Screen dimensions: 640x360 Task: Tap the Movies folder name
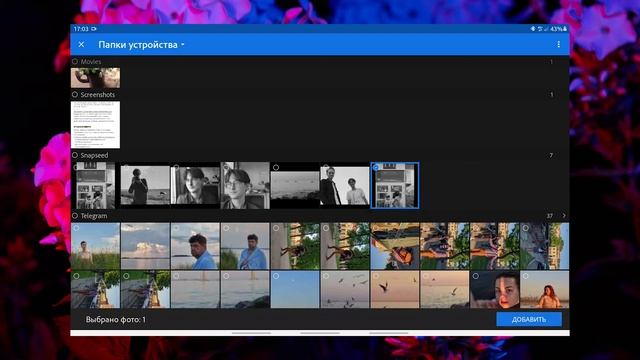91,62
